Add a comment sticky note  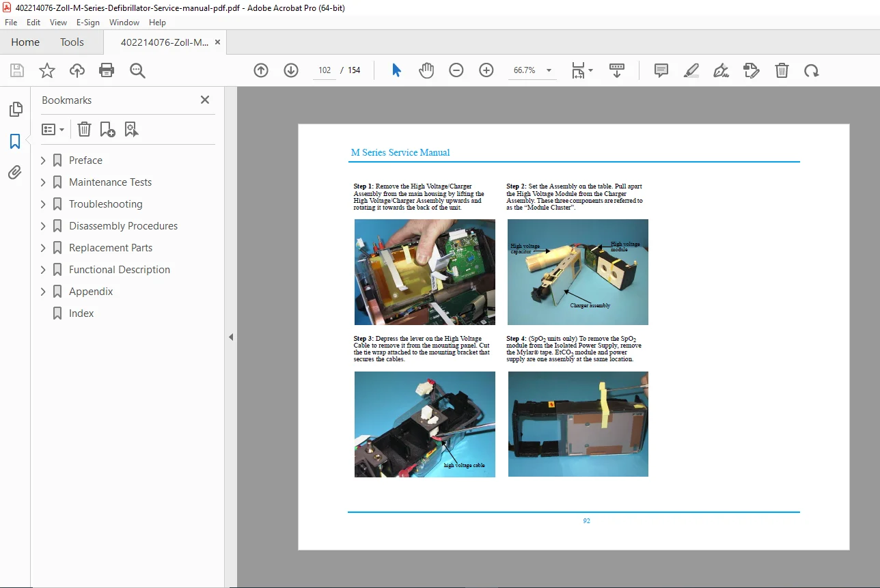point(661,70)
